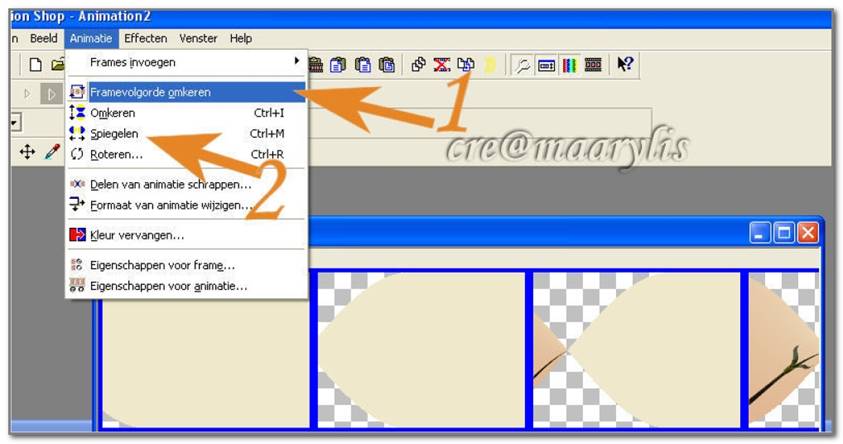
Task: Choose Frames invoegen menu entry
Action: [186, 62]
